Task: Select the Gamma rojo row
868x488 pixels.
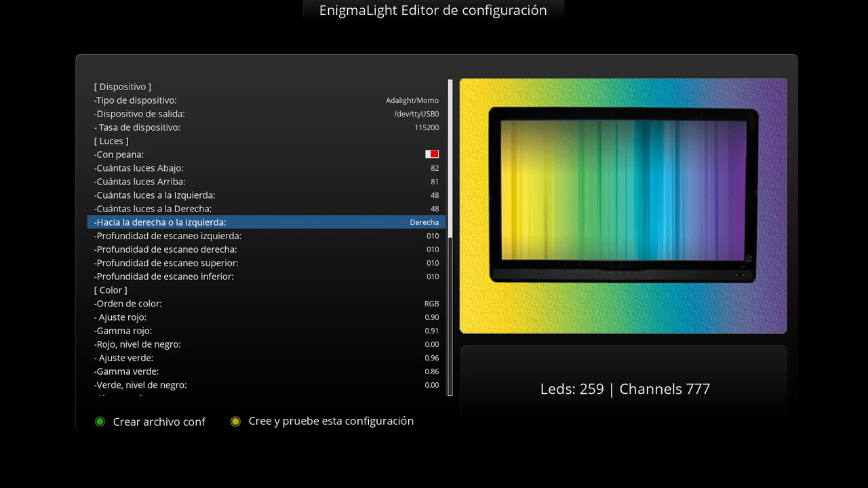Action: (x=267, y=331)
